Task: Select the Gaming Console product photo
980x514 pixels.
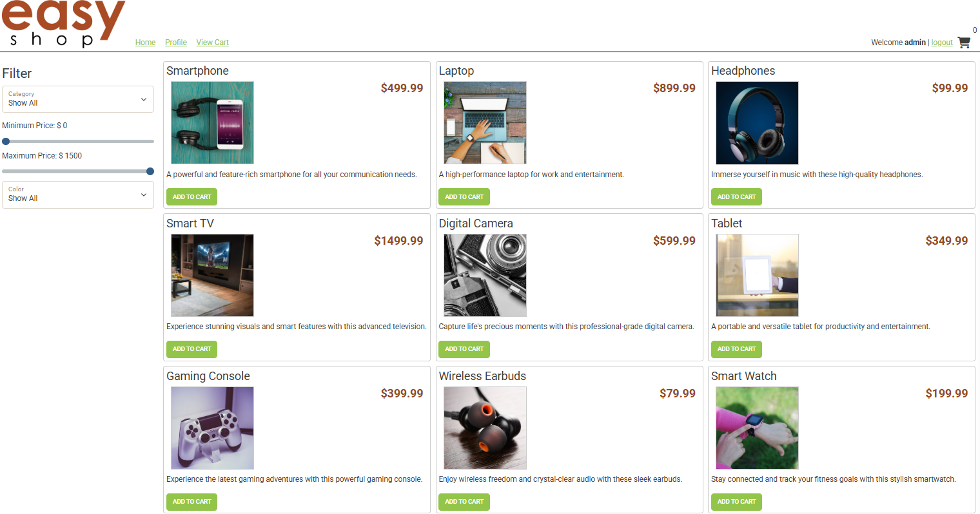Action: click(213, 428)
